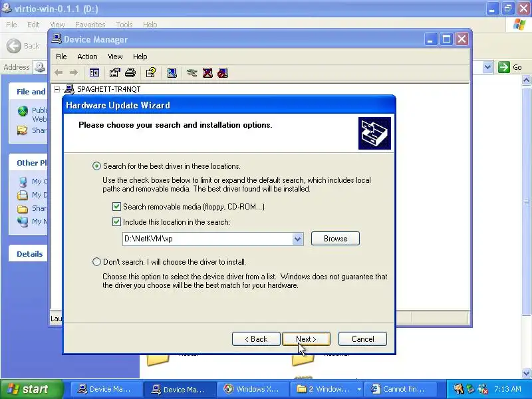Open Properties from Device Manager toolbar
The image size is (532, 399).
pyautogui.click(x=114, y=72)
